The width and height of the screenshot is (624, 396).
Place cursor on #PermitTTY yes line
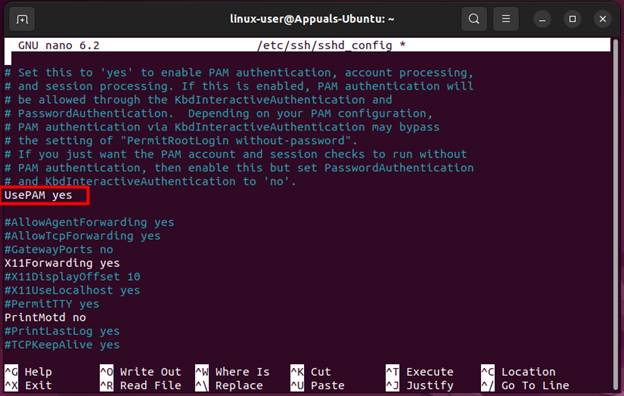(x=52, y=304)
